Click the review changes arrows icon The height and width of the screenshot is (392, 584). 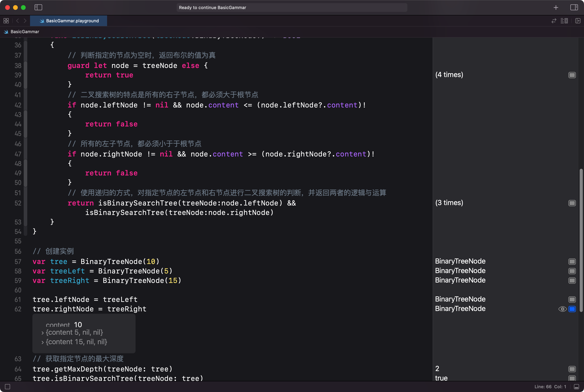[x=554, y=21]
